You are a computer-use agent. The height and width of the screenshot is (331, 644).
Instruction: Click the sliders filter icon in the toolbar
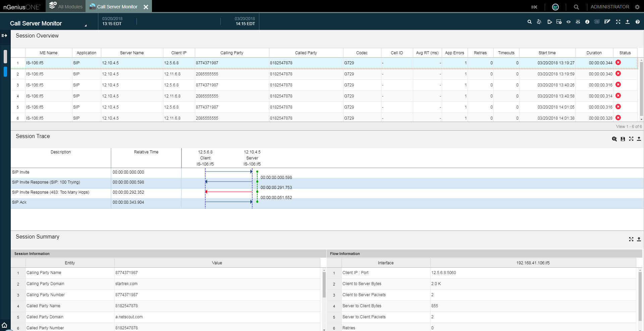pos(578,22)
